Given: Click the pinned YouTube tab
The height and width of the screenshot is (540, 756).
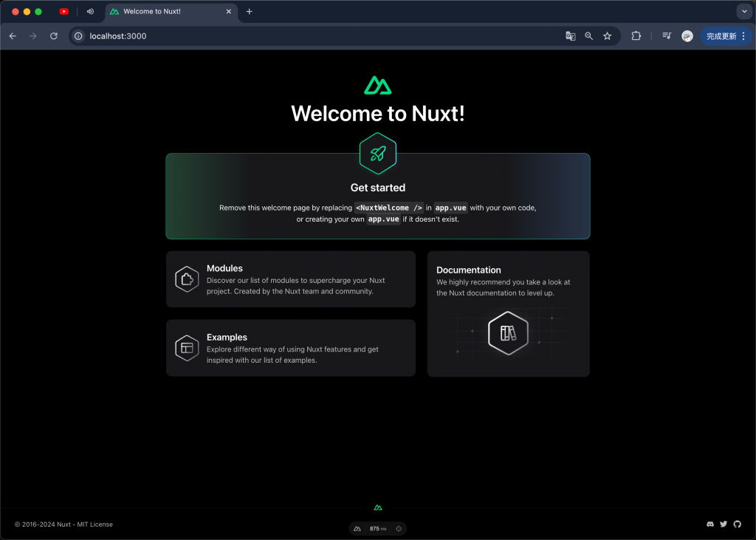Looking at the screenshot, I should coord(63,12).
